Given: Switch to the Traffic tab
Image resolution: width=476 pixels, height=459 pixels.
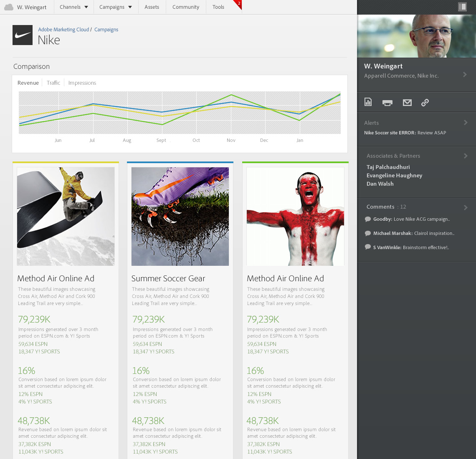Looking at the screenshot, I should pyautogui.click(x=53, y=83).
